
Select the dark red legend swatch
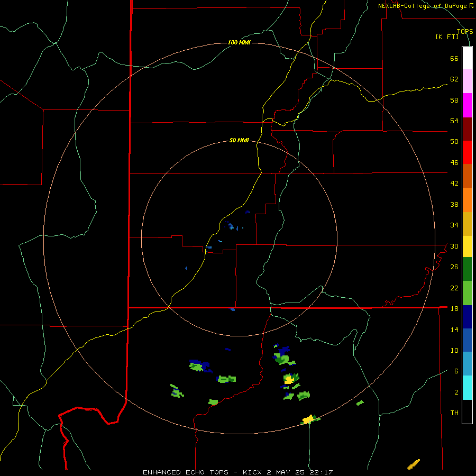pyautogui.click(x=467, y=129)
